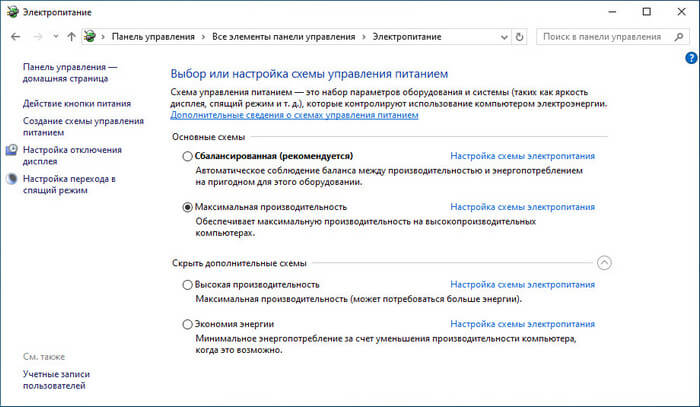Image resolution: width=700 pixels, height=407 pixels.
Task: Click the Электропитание window title icon
Action: click(x=10, y=11)
